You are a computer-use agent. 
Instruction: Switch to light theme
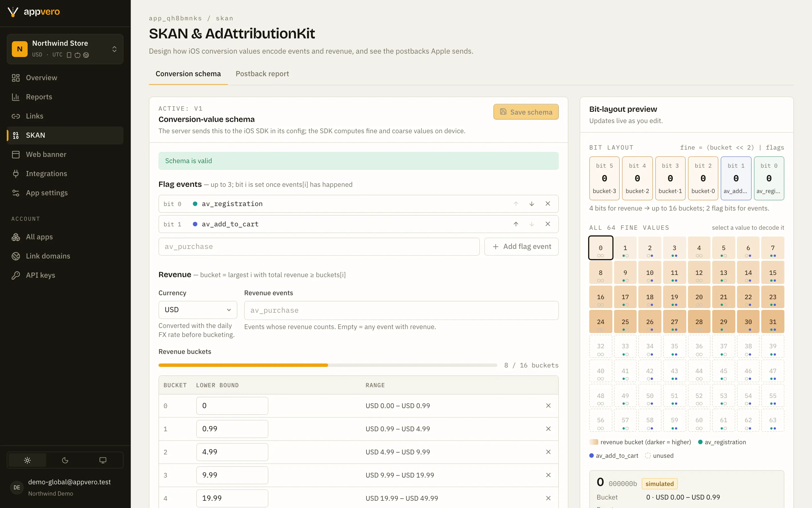(27, 460)
